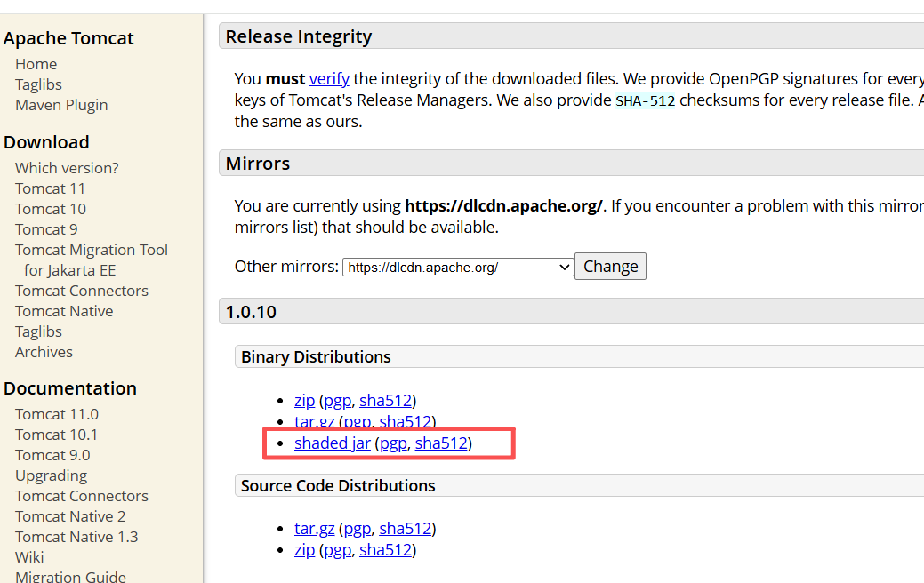Open Tomcat Migration Tool for Jakarta EE

point(91,250)
